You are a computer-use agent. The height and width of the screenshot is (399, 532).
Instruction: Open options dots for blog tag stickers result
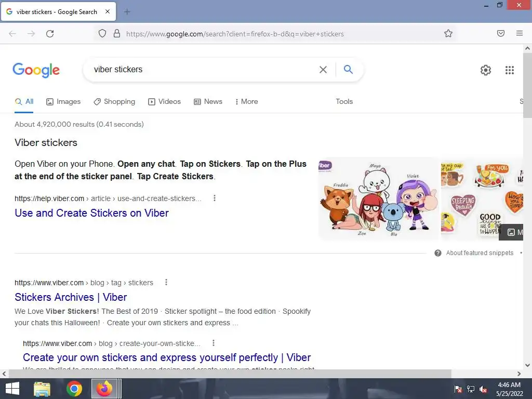(x=166, y=282)
